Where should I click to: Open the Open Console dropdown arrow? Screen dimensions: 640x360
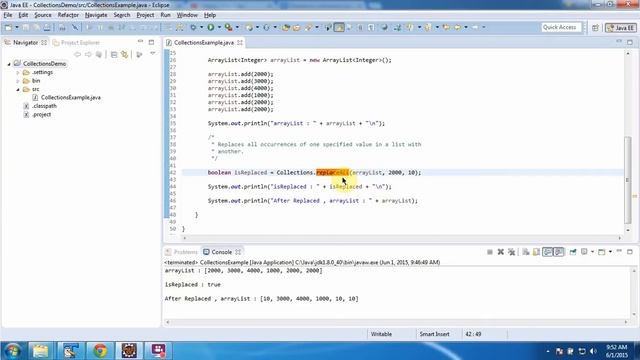coord(610,252)
